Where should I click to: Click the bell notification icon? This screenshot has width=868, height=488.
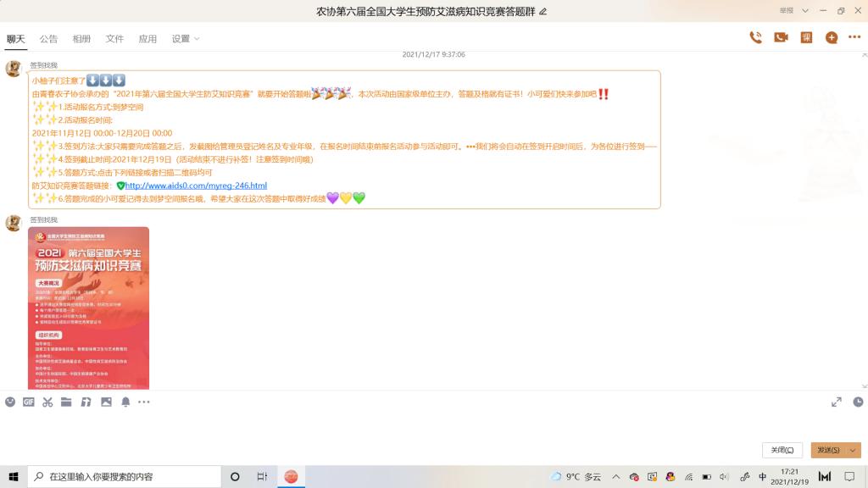pos(125,402)
